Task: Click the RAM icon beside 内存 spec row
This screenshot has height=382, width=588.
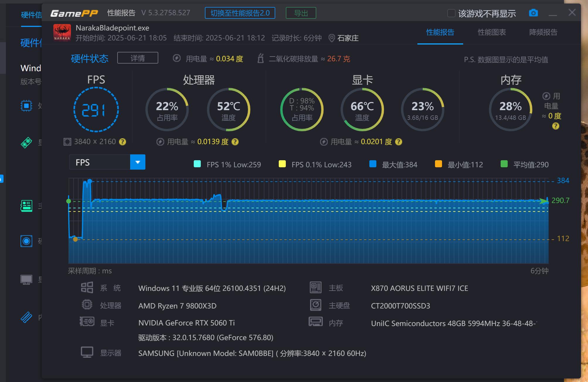Action: 316,322
